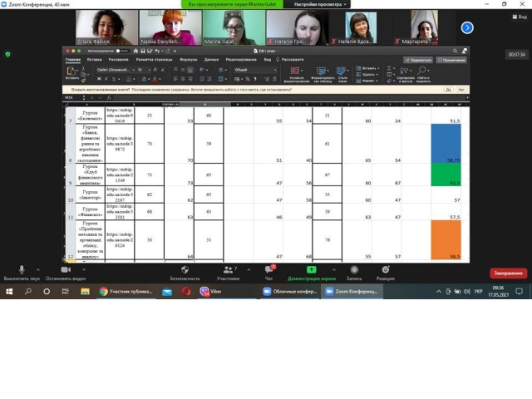Click green encryption shield icon

[x=7, y=54]
